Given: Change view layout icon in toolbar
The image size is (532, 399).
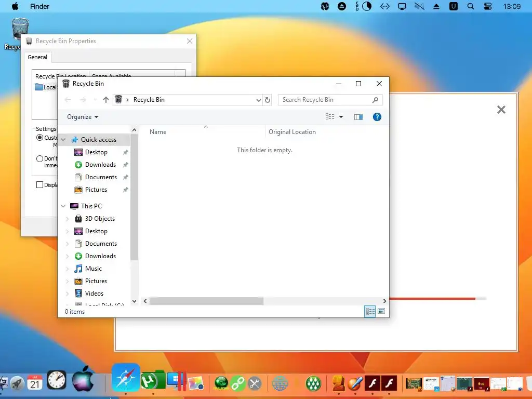Looking at the screenshot, I should (330, 117).
